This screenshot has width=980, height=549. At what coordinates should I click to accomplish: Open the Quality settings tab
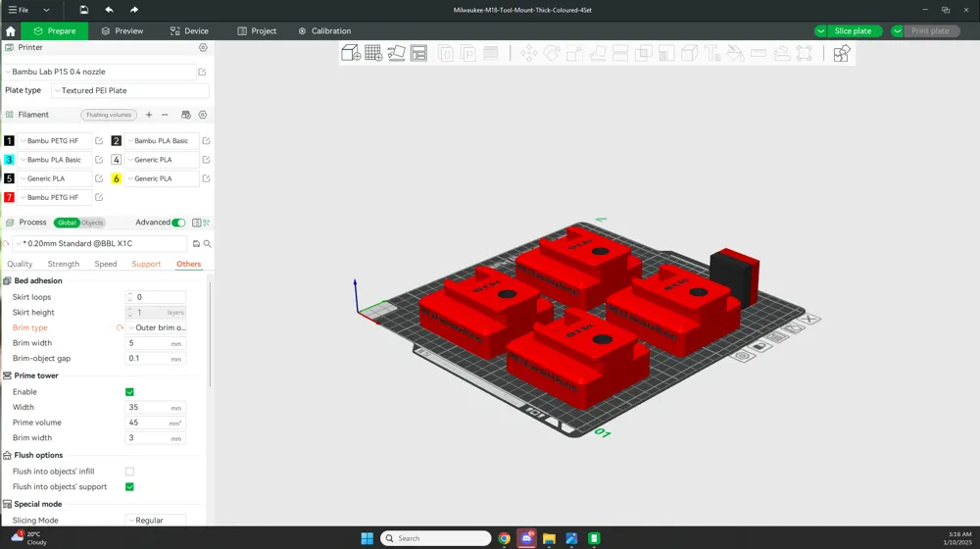click(20, 264)
